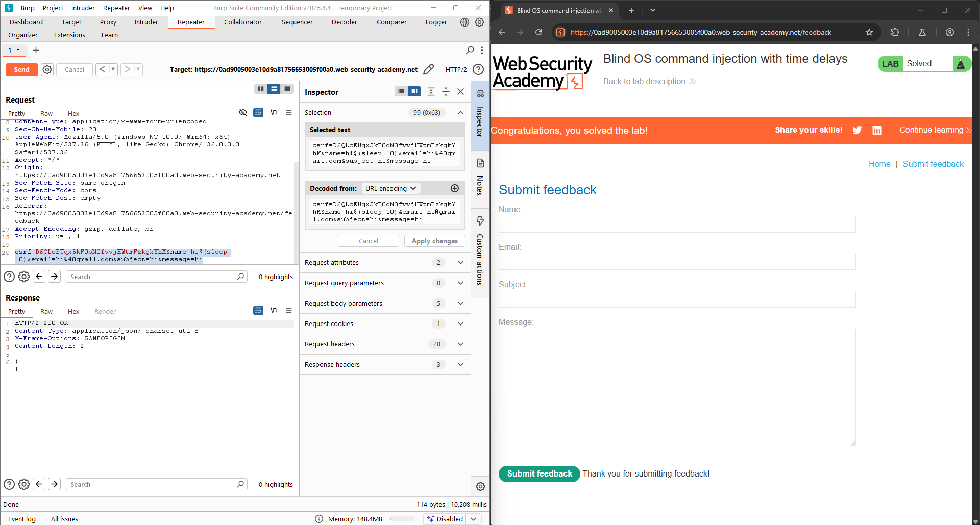Open the Burp global network globe icon
This screenshot has height=525, width=980.
tap(464, 22)
